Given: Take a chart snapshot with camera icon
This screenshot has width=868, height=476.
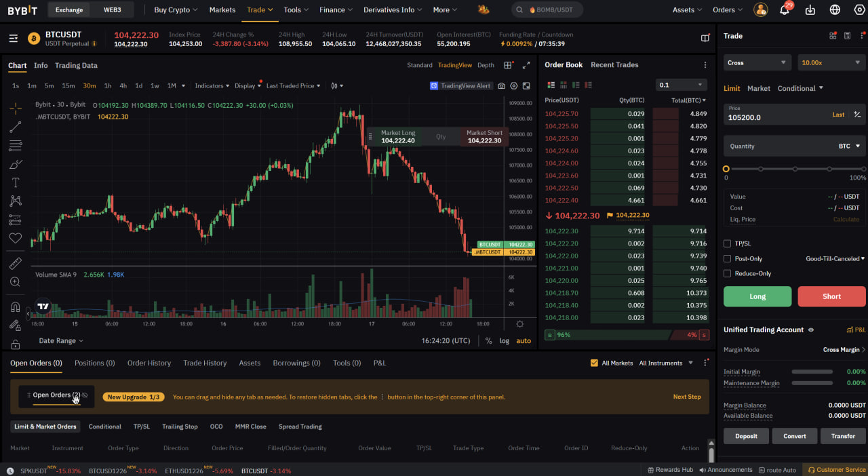Looking at the screenshot, I should tap(501, 86).
